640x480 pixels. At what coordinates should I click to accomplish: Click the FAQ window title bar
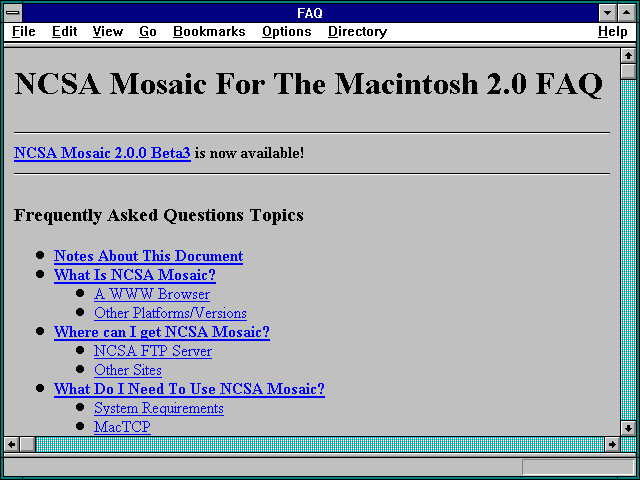pos(310,13)
